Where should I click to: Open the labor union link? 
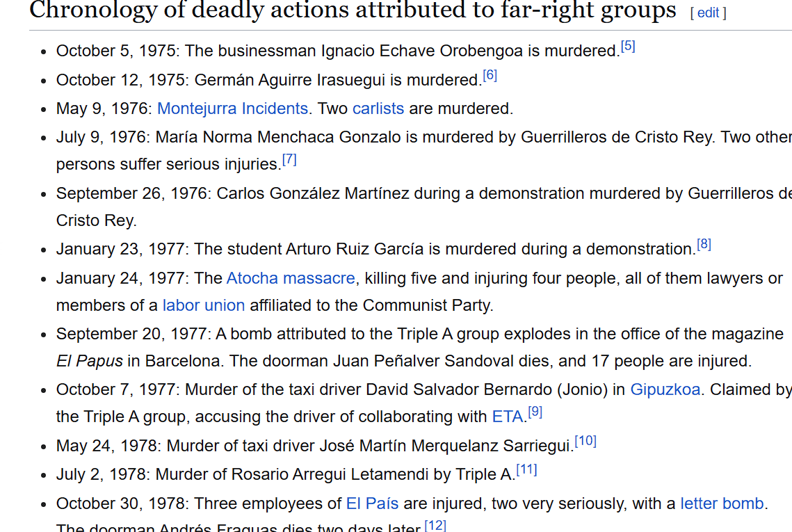point(204,306)
